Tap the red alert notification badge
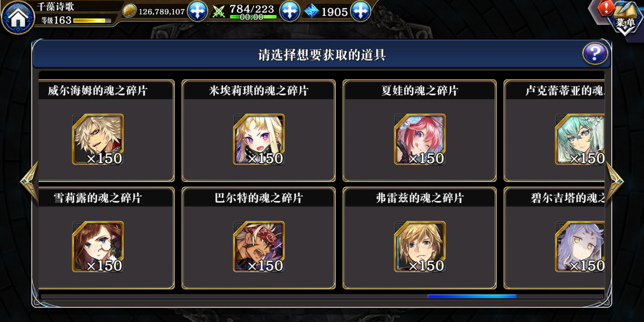644x322 pixels. pyautogui.click(x=606, y=8)
